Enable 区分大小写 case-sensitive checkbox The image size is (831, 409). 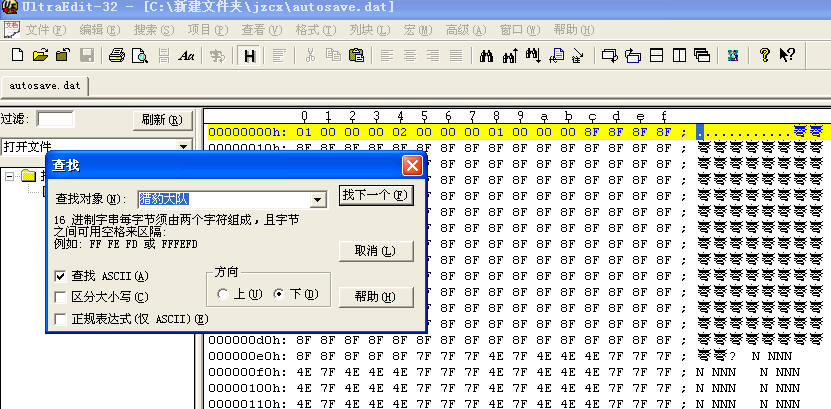pos(60,297)
